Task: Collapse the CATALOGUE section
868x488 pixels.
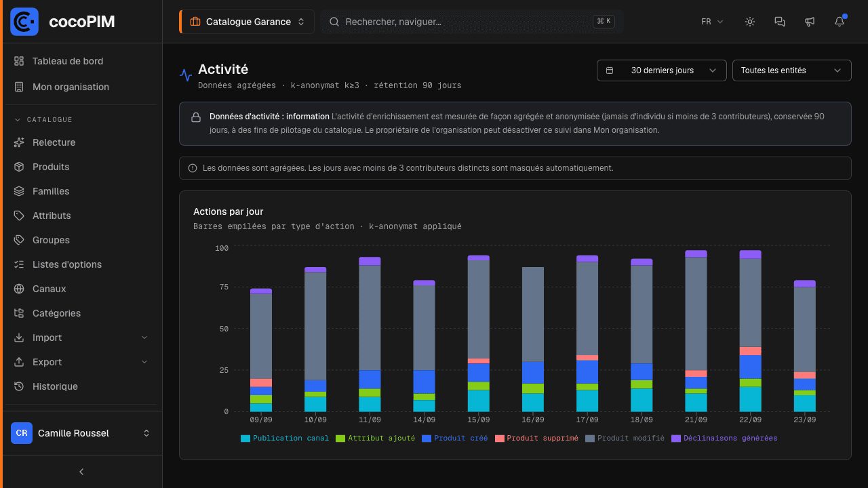Action: tap(43, 120)
